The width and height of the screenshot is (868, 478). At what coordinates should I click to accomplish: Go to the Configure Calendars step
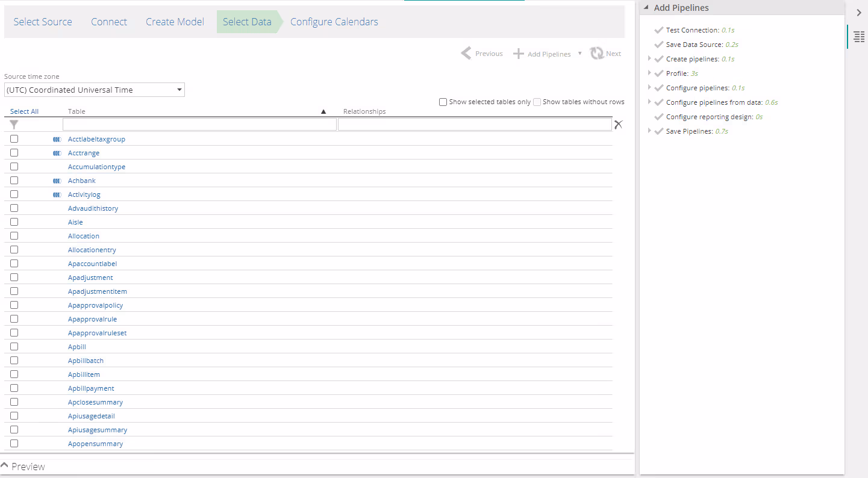pyautogui.click(x=334, y=22)
